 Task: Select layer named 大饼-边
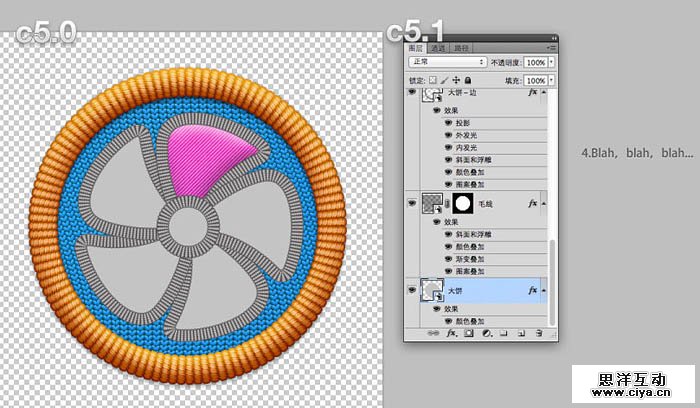(462, 92)
